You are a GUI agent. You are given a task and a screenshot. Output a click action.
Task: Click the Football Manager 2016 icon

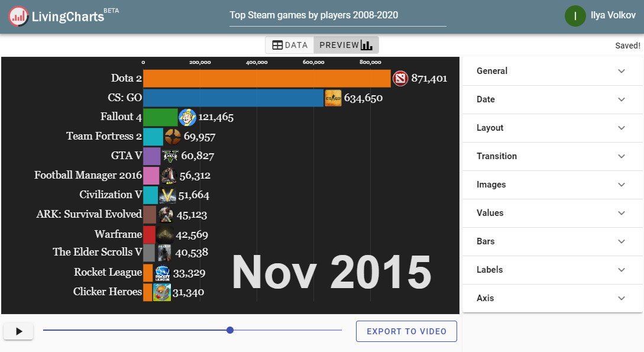[169, 175]
